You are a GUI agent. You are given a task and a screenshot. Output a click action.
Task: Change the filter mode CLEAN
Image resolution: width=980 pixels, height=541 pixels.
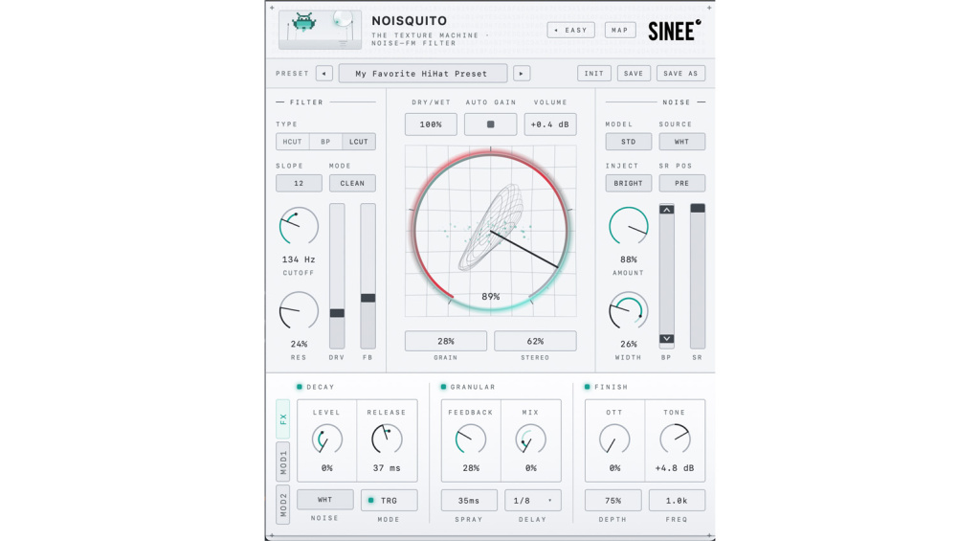(352, 183)
